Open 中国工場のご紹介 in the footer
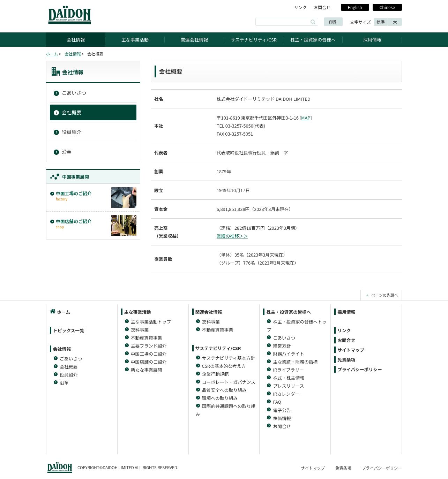The width and height of the screenshot is (448, 479). click(x=149, y=354)
